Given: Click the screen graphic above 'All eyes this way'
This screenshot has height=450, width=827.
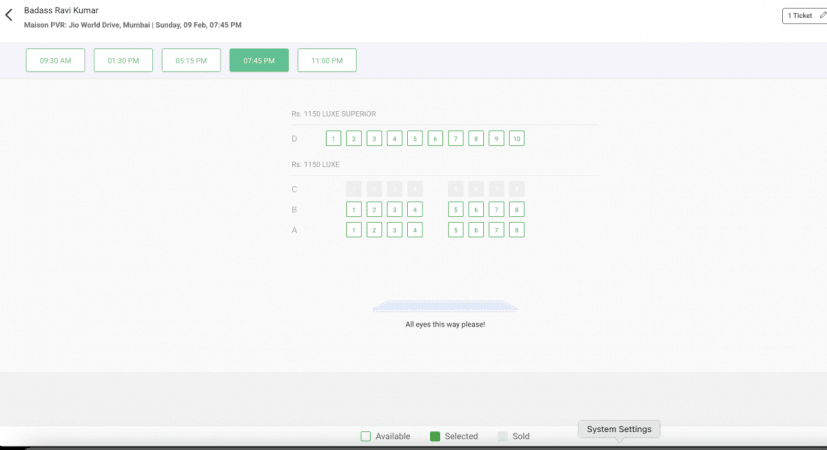Looking at the screenshot, I should tap(445, 307).
